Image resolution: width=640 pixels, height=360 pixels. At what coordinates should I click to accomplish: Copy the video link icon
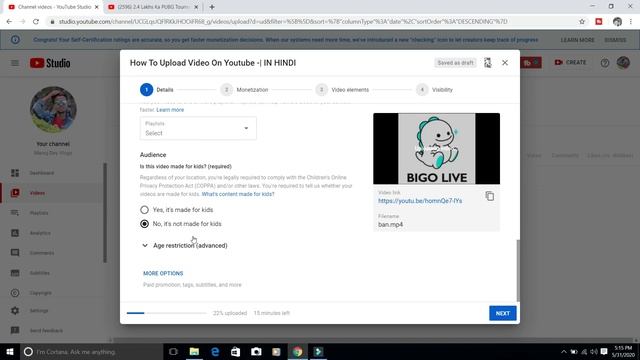pos(489,196)
